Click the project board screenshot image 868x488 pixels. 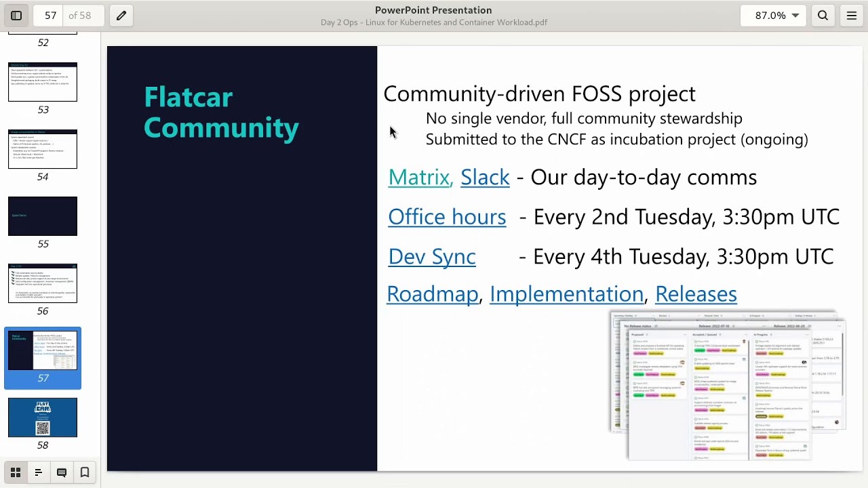pos(728,386)
